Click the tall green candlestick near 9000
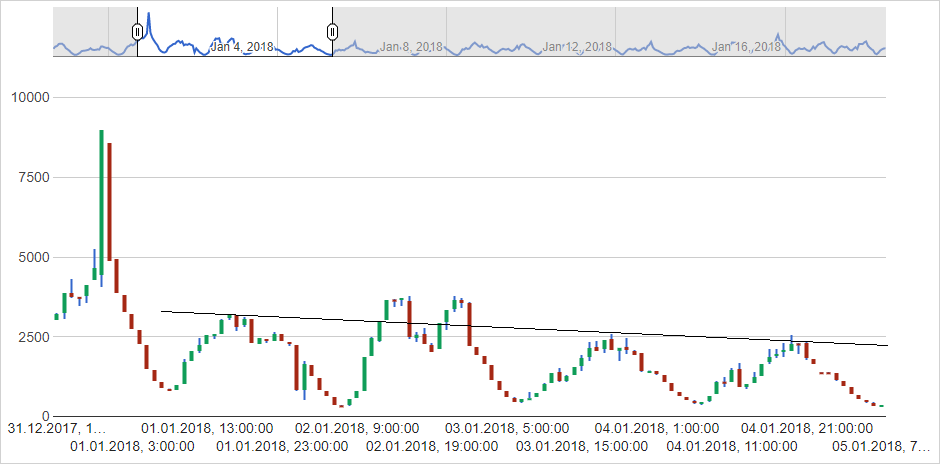Image resolution: width=940 pixels, height=464 pixels. coord(101,202)
